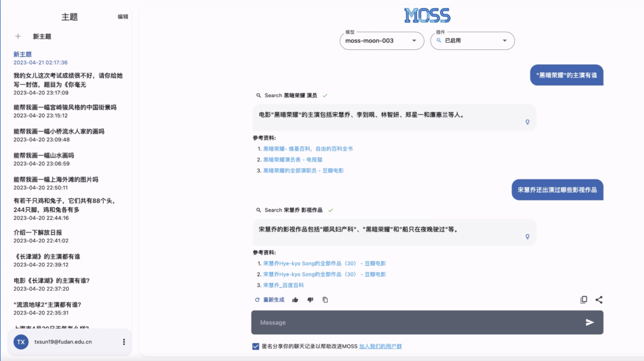Open reference link 宋慧乔_百度百科
Screen dimensions: 644x361
point(283,285)
